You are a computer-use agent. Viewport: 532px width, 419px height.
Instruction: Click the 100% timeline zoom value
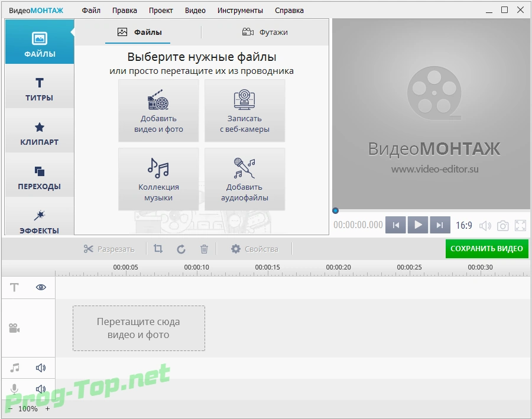pos(28,409)
